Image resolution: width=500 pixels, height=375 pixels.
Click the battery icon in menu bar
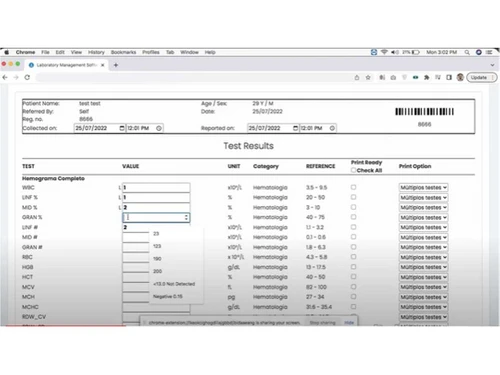click(415, 52)
